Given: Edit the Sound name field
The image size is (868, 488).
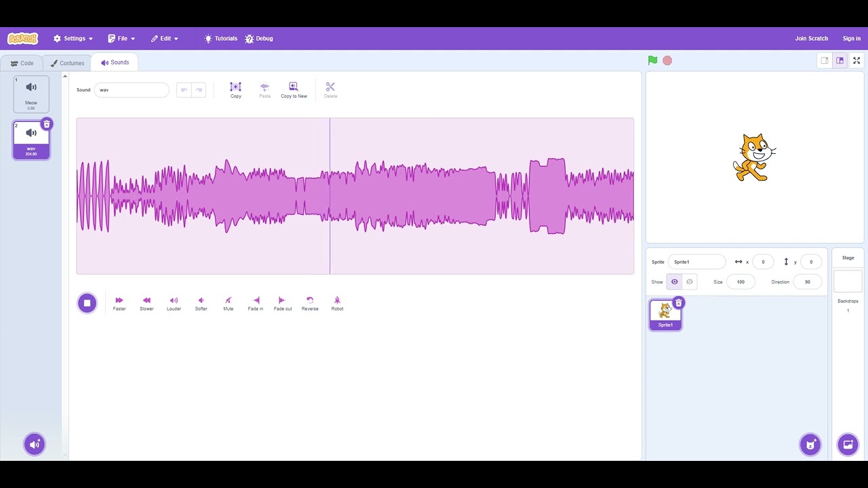Looking at the screenshot, I should point(132,89).
